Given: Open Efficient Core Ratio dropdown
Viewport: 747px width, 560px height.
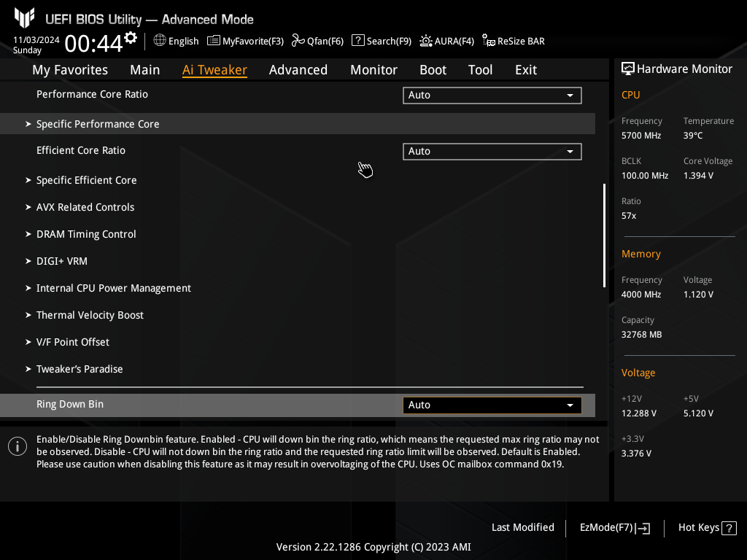Looking at the screenshot, I should point(492,152).
